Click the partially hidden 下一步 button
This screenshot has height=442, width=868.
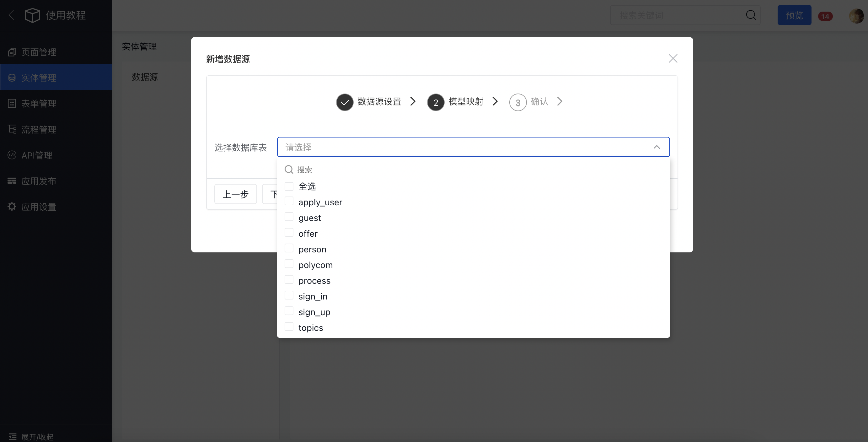click(x=270, y=194)
